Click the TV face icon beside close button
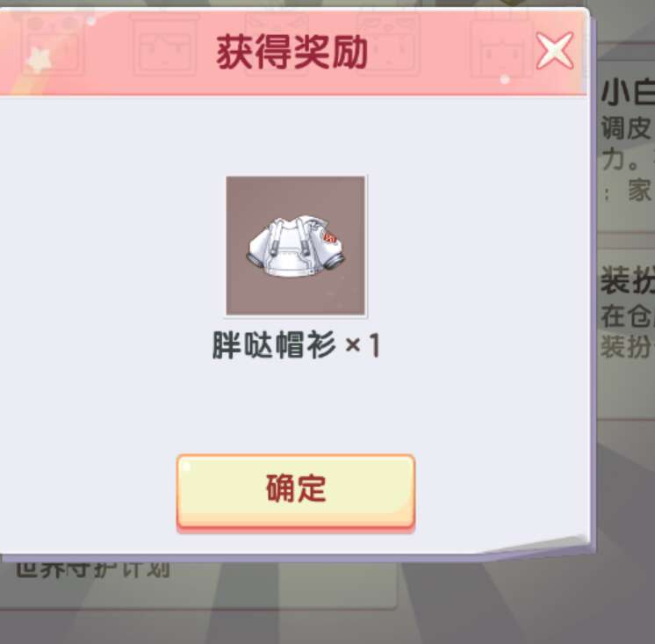The width and height of the screenshot is (655, 644). 502,46
